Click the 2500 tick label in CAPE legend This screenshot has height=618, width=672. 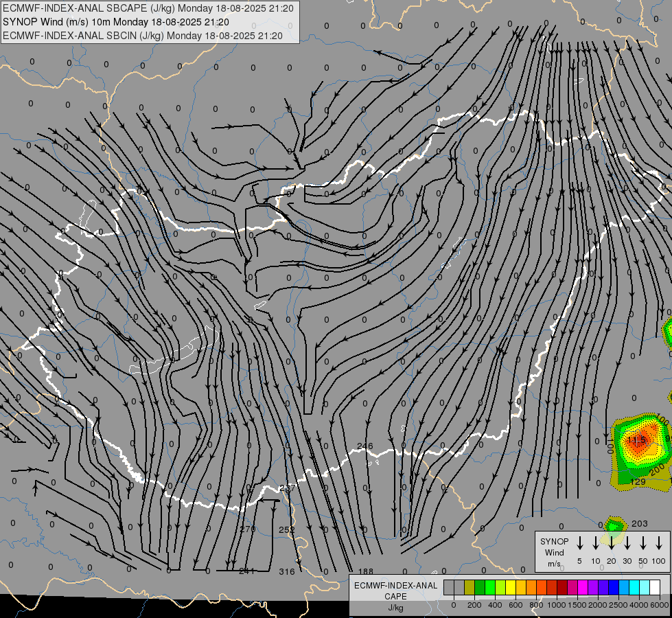click(618, 605)
